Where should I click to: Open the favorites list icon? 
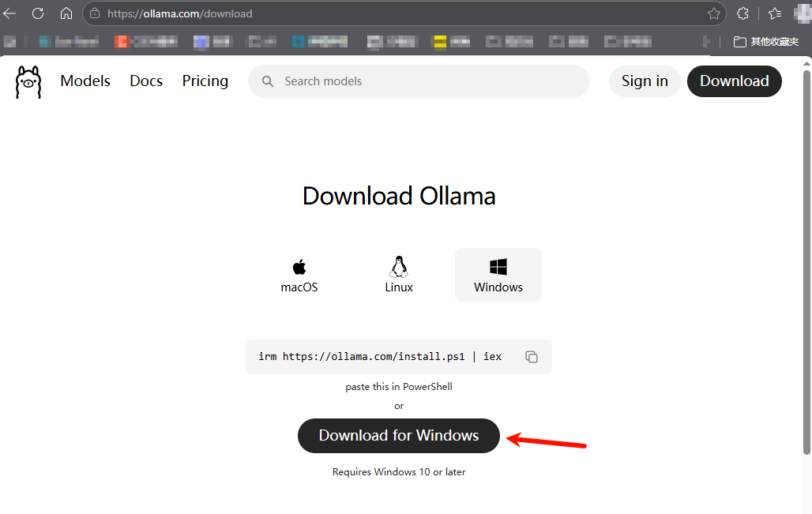(x=775, y=13)
